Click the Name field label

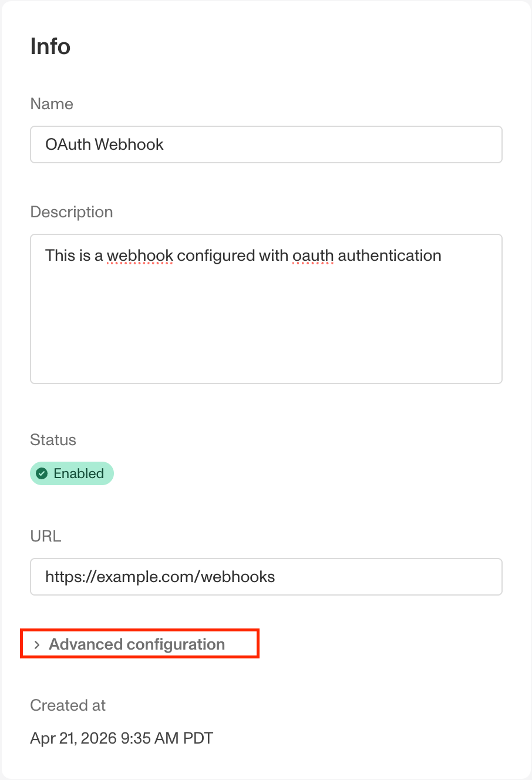(x=52, y=104)
